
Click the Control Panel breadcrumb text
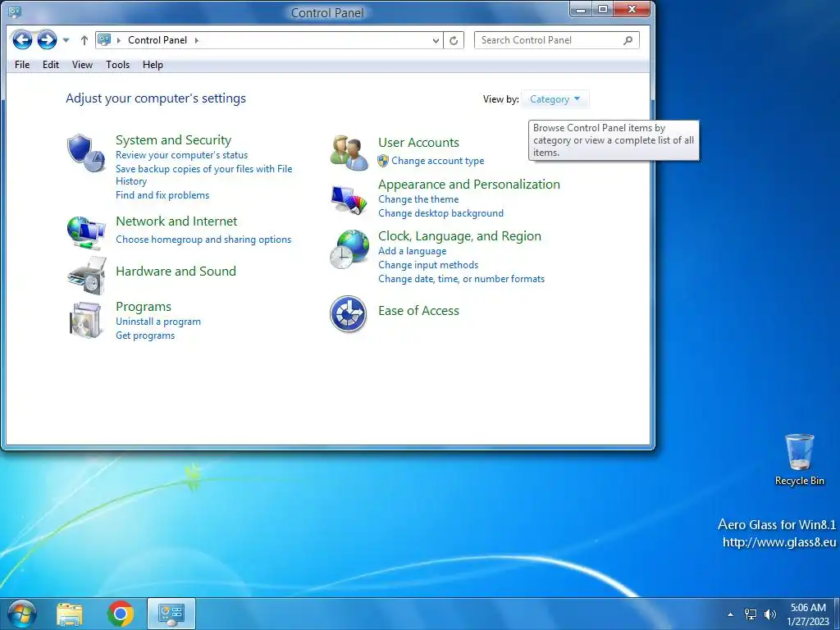tap(157, 40)
